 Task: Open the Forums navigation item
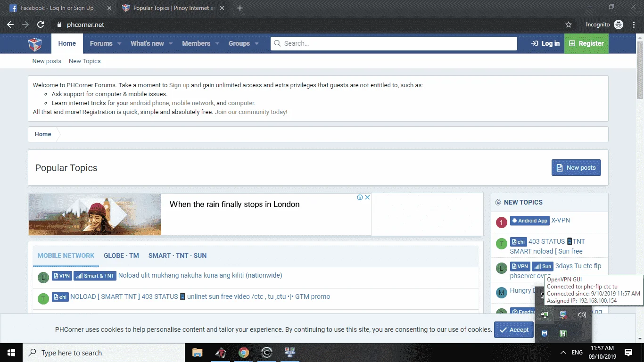pyautogui.click(x=101, y=43)
